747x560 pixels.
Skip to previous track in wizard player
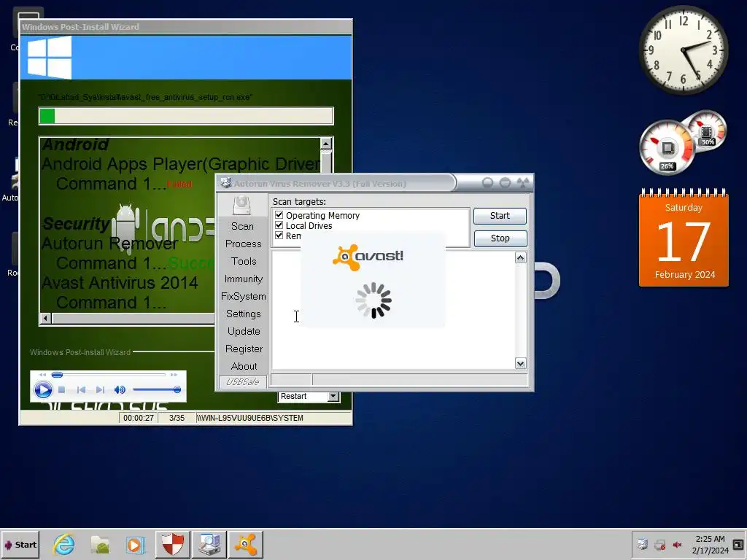click(82, 389)
